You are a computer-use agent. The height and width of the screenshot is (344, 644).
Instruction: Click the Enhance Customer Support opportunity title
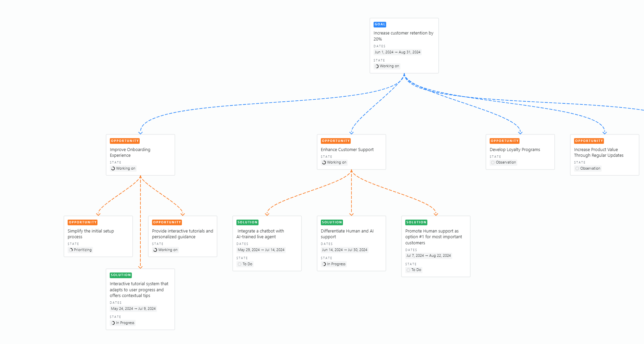[x=347, y=150]
